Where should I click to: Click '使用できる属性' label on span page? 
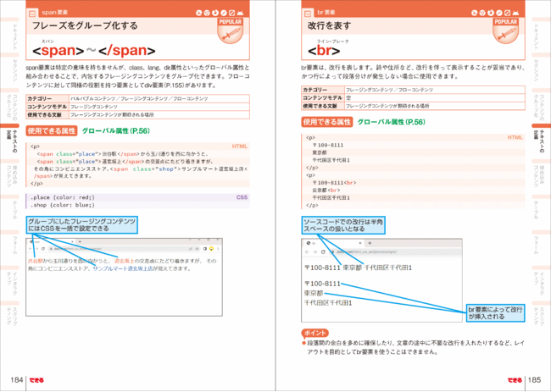tap(52, 131)
